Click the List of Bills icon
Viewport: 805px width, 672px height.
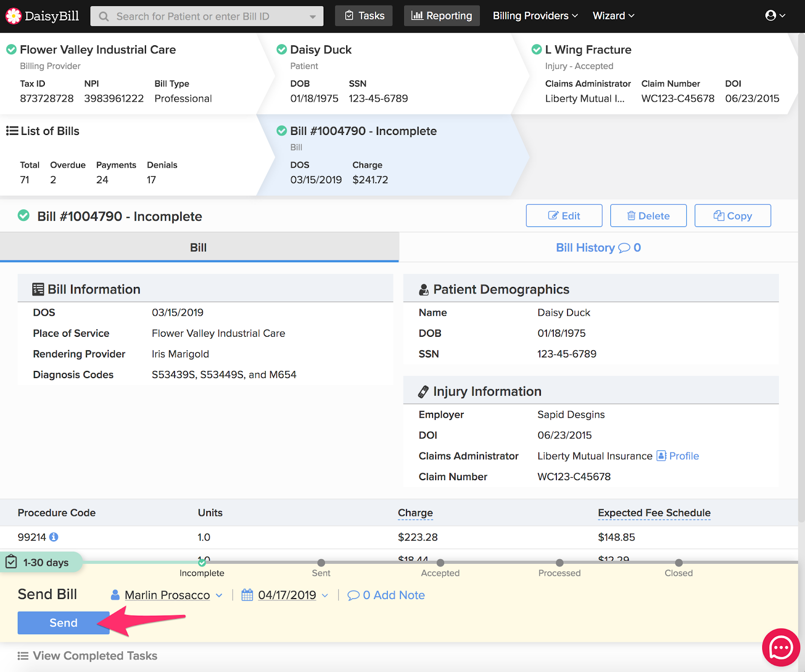[12, 131]
